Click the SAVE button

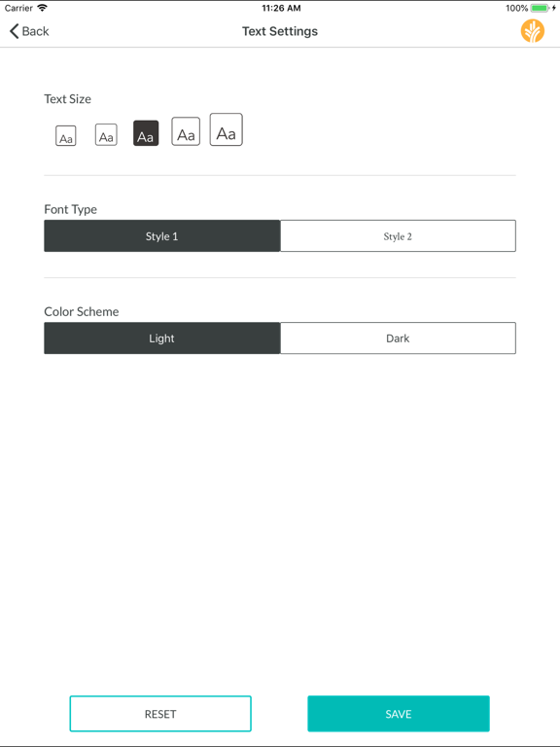coord(399,714)
